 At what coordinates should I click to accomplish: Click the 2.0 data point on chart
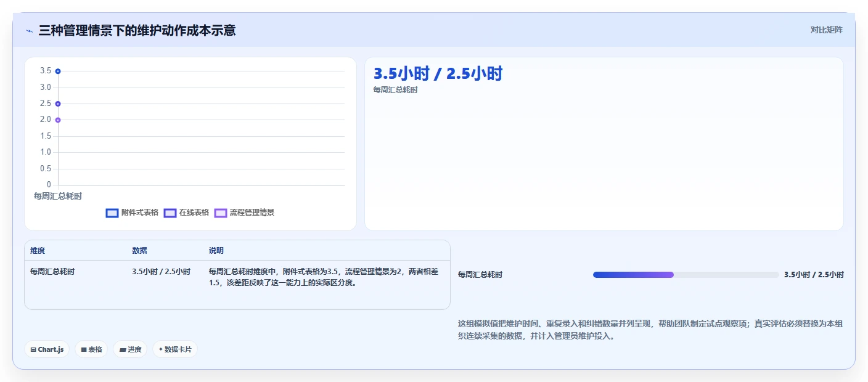(58, 120)
